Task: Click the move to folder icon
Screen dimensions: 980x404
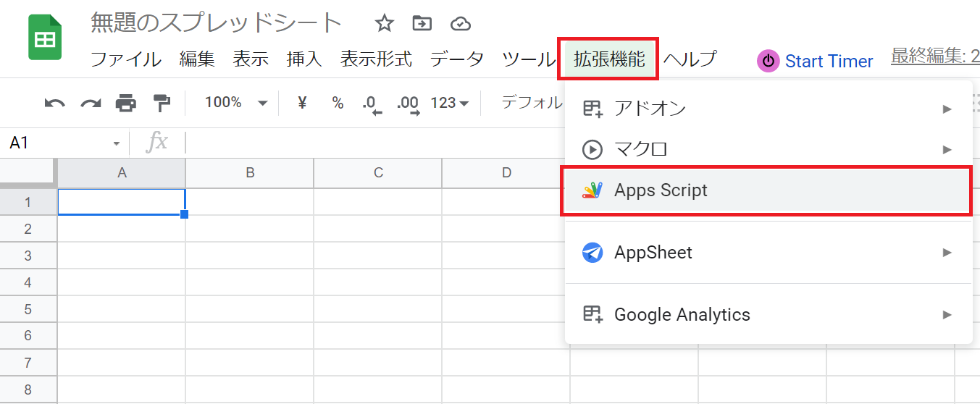Action: 422,24
